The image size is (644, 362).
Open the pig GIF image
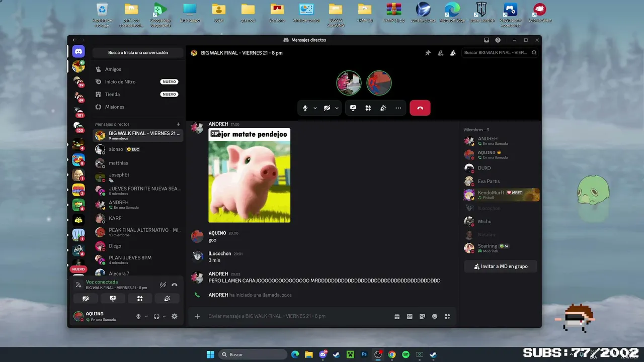point(250,175)
